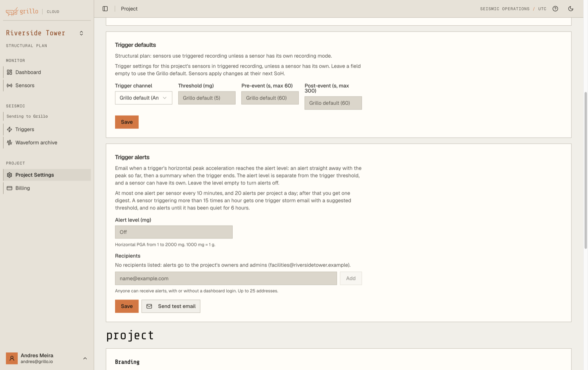Click the STRUCTURAL PLAN label

26,46
